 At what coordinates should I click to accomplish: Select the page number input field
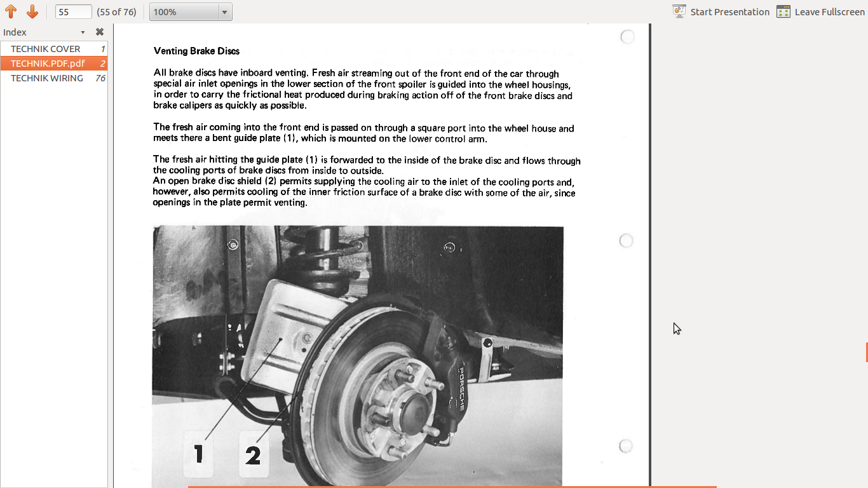click(74, 11)
